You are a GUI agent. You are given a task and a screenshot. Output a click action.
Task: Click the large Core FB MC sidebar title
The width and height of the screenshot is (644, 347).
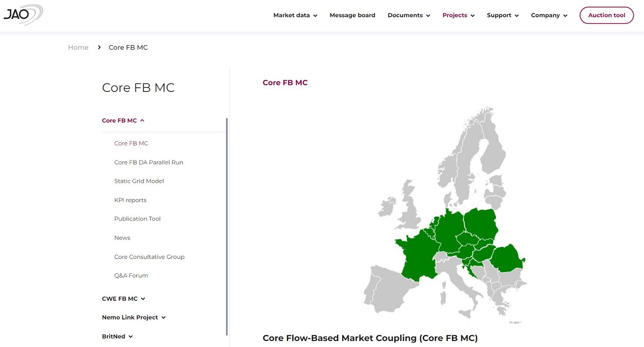pyautogui.click(x=138, y=88)
